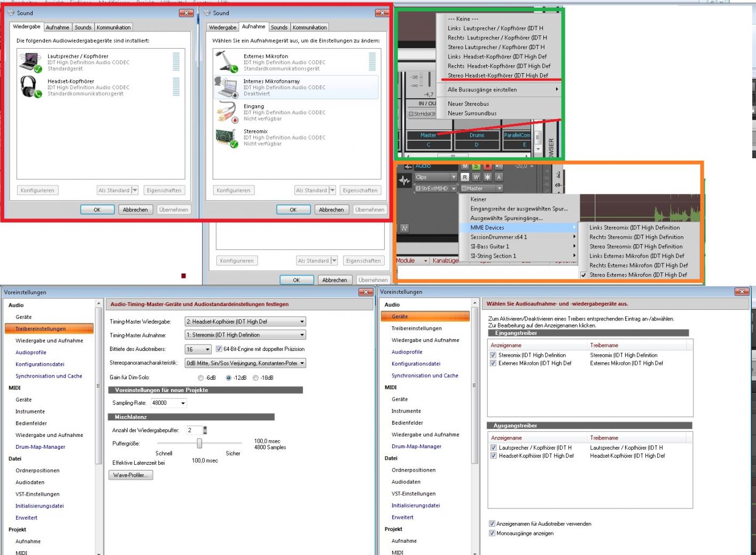The width and height of the screenshot is (756, 555).
Task: Choose Stereo Headset-Kopfhörer in the output menu
Action: (x=498, y=75)
